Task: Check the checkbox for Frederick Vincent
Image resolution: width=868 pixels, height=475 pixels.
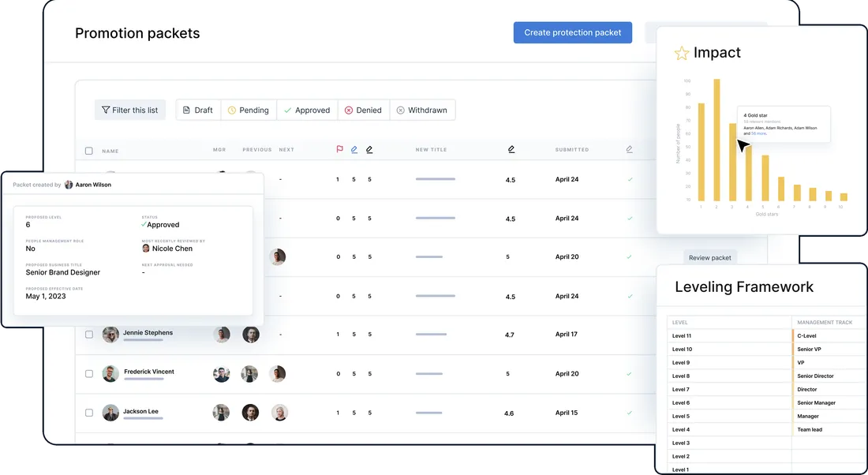Action: [88, 373]
